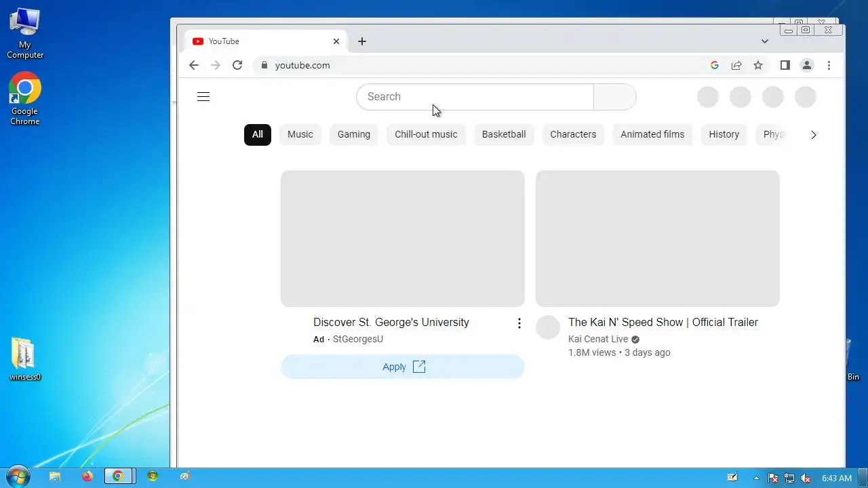Open Chrome three-dot menu
The width and height of the screenshot is (868, 488).
[829, 65]
